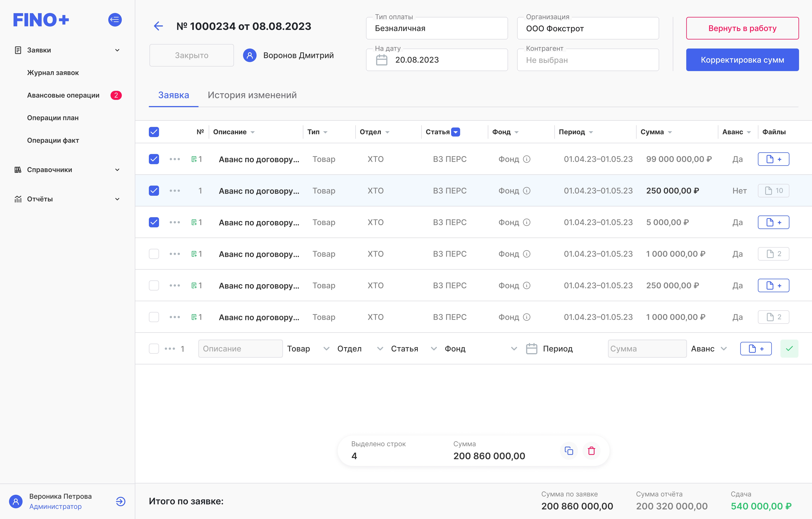The width and height of the screenshot is (812, 519).
Task: Switch to История изменений tab
Action: pos(252,95)
